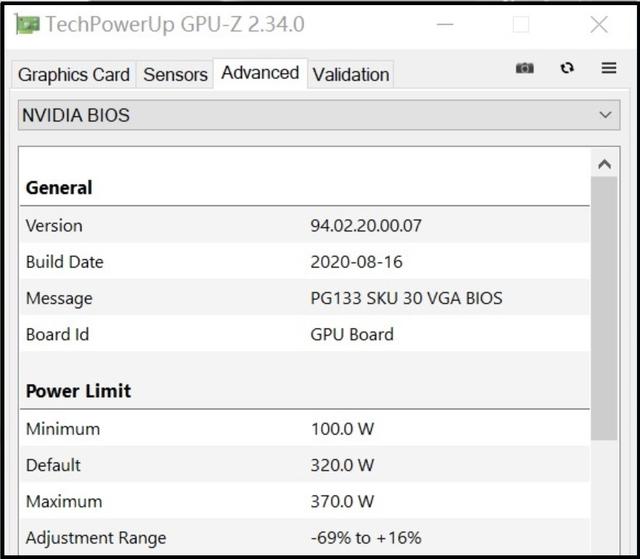Expand the NVIDIA BIOS dropdown
The width and height of the screenshot is (640, 559).
coord(319,115)
